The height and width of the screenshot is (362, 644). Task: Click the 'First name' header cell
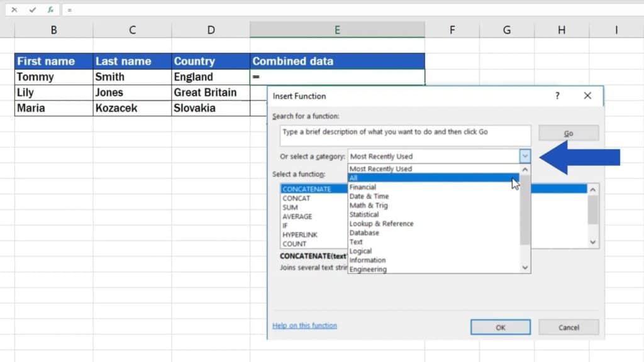coord(54,61)
